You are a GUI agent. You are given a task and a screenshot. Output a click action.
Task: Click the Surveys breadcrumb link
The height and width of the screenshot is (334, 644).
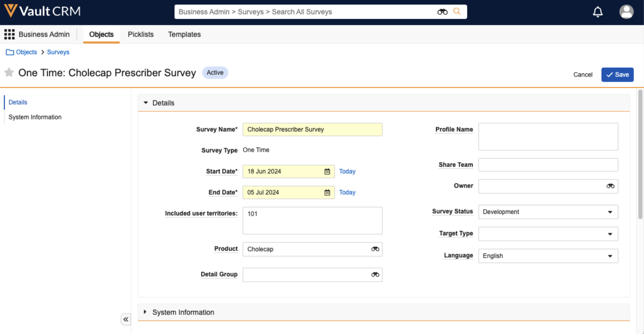(x=58, y=52)
